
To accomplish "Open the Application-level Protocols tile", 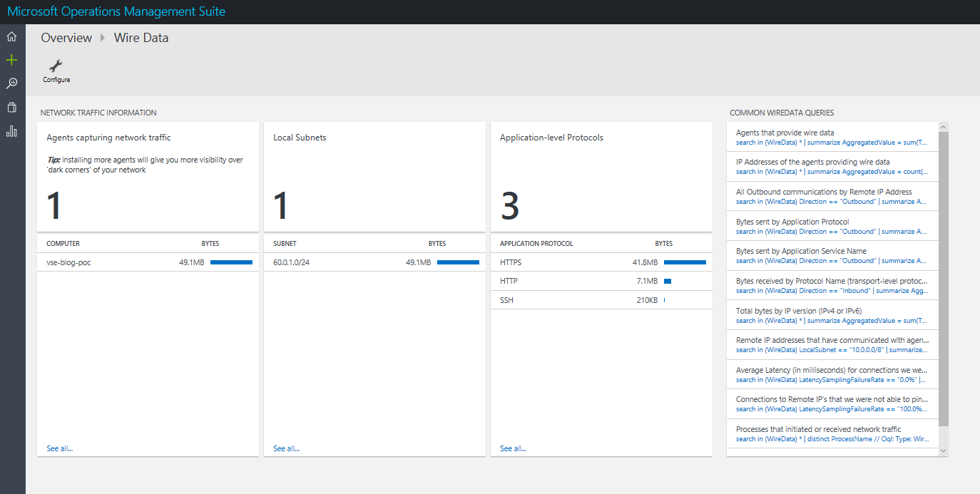I will pyautogui.click(x=601, y=177).
